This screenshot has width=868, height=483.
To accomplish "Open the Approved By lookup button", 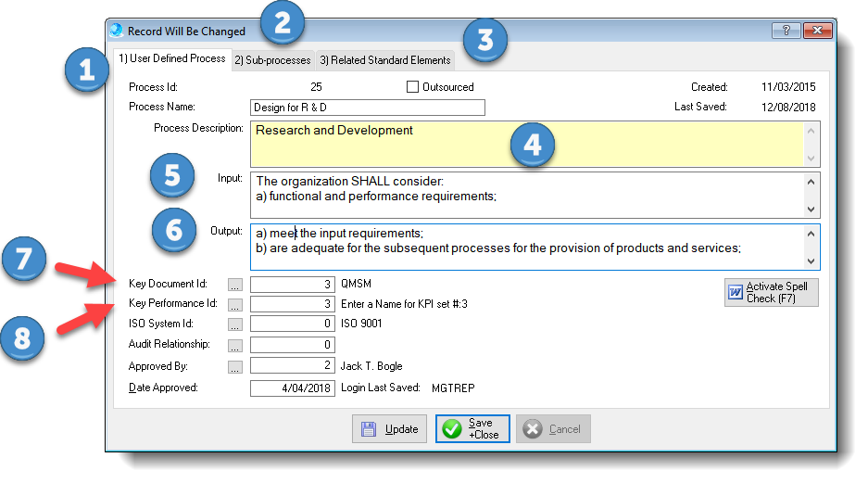I will (235, 367).
